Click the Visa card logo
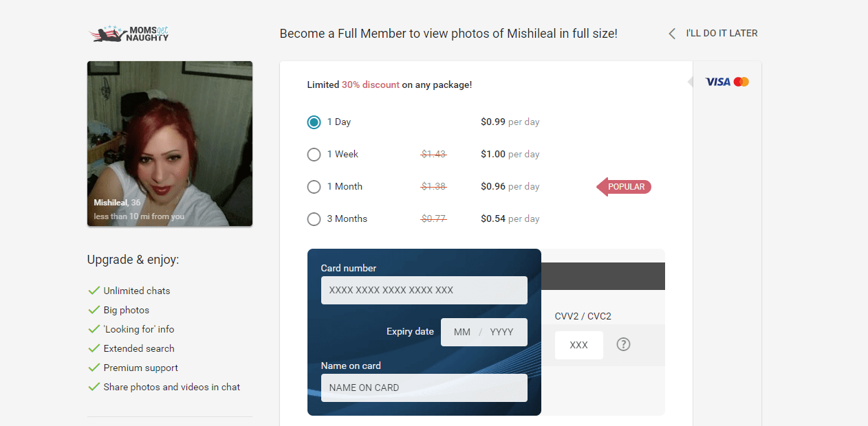Screen dimensions: 868x426 click(718, 82)
